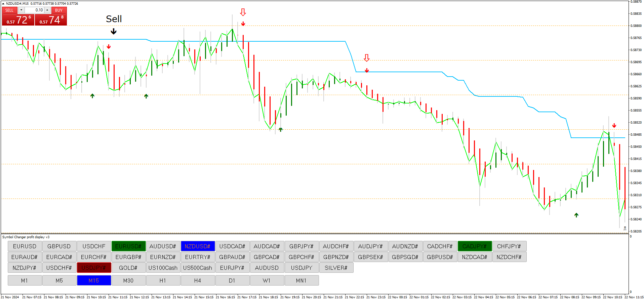Switch chart to EURUSD# green symbol
Image resolution: width=644 pixels, height=301 pixels.
point(128,246)
